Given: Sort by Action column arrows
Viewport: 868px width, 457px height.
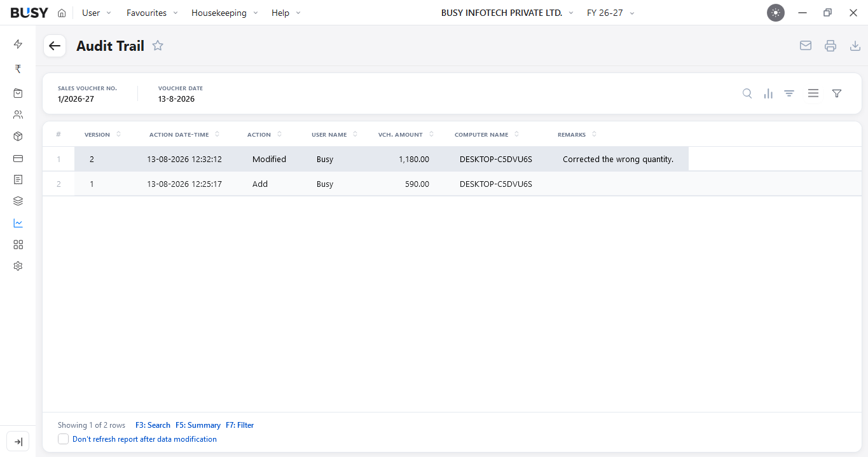Looking at the screenshot, I should 279,134.
